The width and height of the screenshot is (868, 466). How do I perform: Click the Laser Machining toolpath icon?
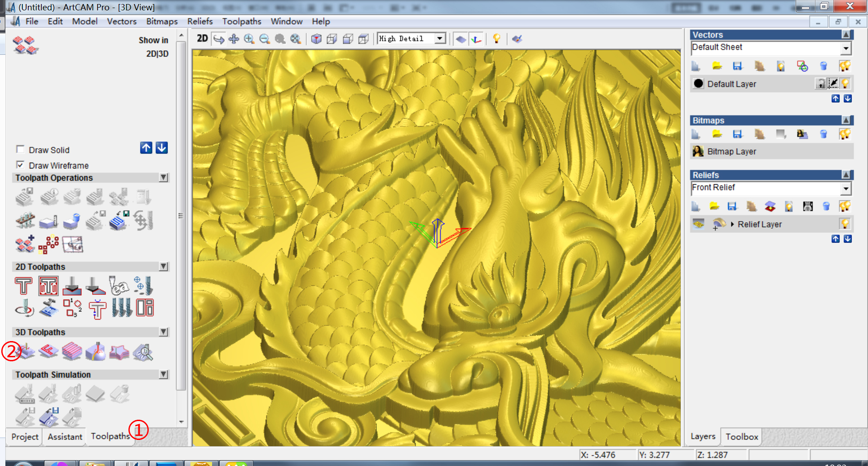[96, 351]
